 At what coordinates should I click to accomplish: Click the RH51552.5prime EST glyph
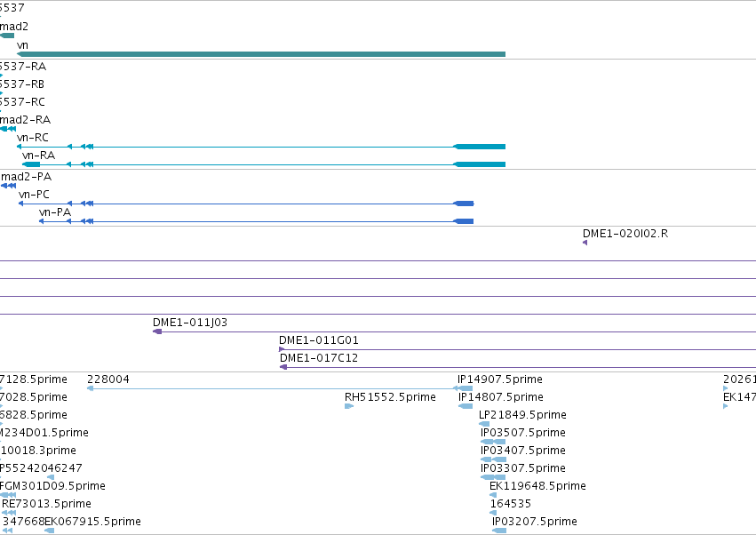coord(349,406)
